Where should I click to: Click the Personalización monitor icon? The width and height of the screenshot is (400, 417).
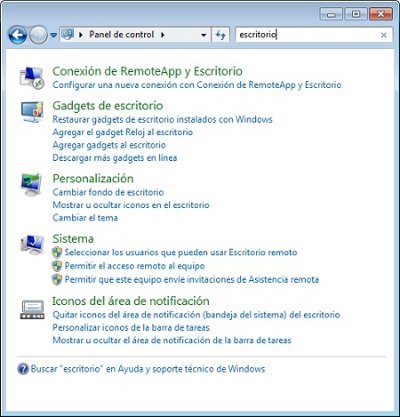coord(32,185)
